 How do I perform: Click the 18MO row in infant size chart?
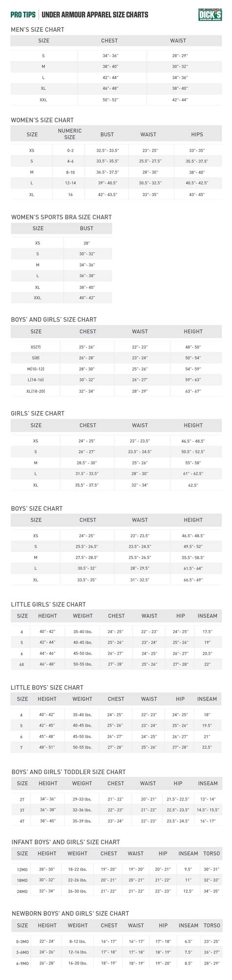tap(116, 880)
